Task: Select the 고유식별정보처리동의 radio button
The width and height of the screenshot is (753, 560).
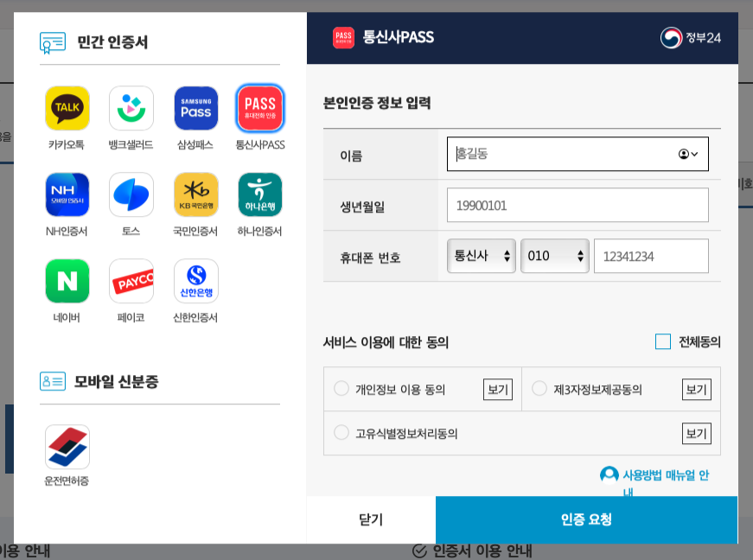Action: pos(341,432)
